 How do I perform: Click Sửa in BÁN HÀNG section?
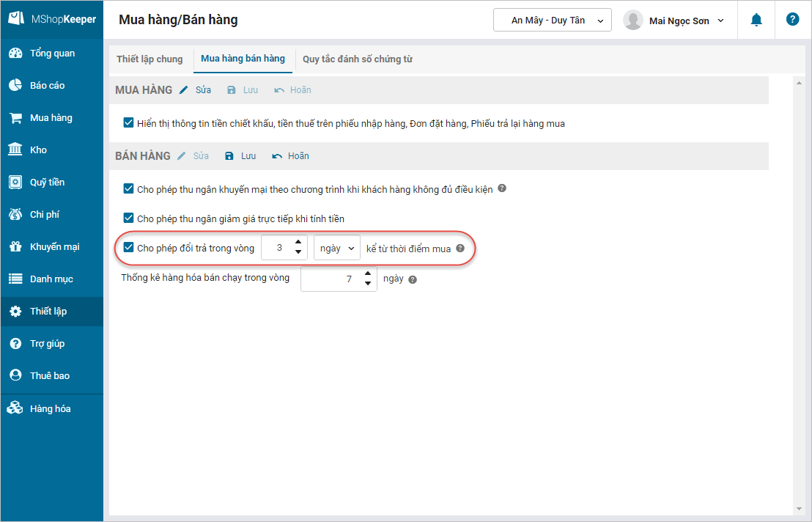tap(201, 156)
